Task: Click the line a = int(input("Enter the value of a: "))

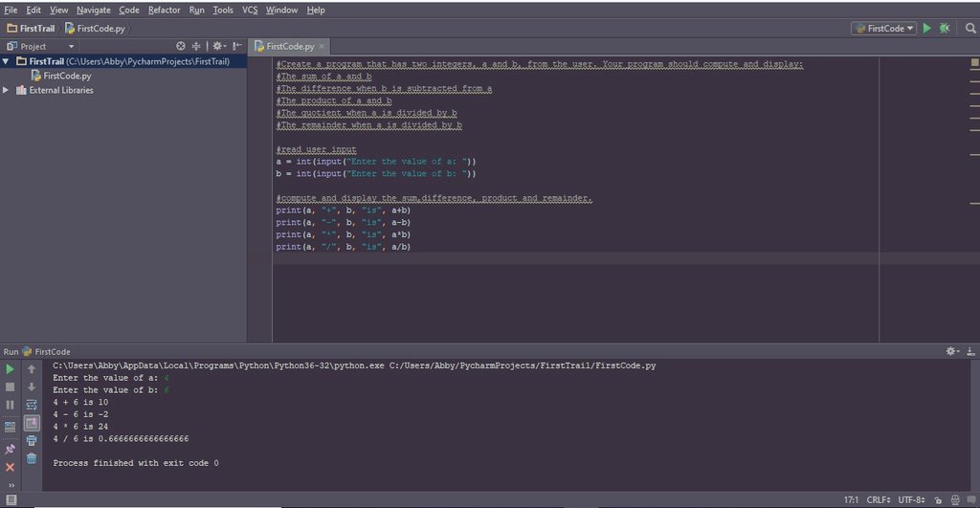Action: 375,162
